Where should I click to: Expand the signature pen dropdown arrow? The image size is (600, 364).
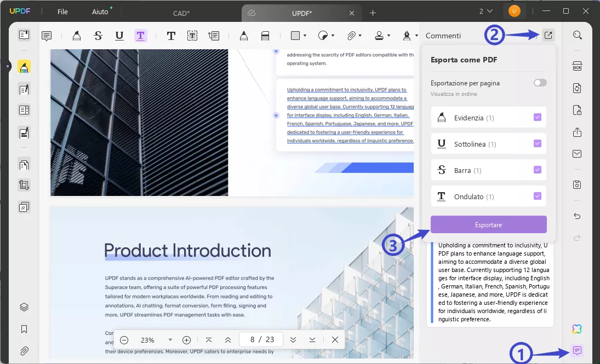click(416, 36)
